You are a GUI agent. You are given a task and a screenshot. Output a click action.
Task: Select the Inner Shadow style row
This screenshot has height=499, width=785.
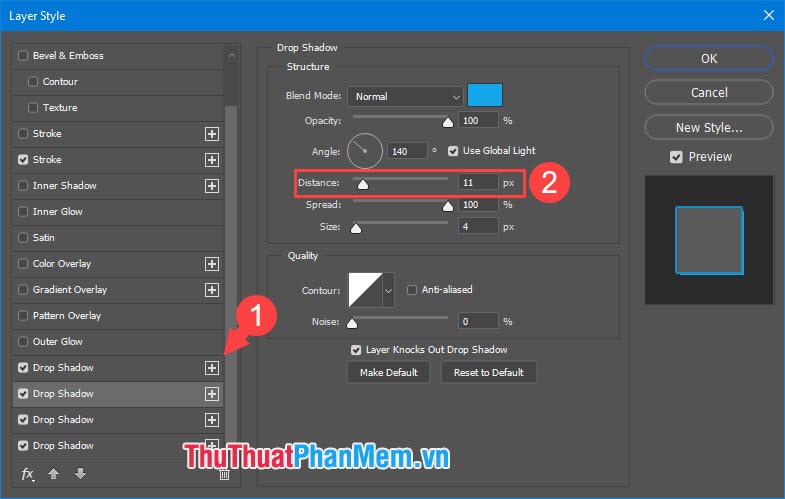point(118,186)
